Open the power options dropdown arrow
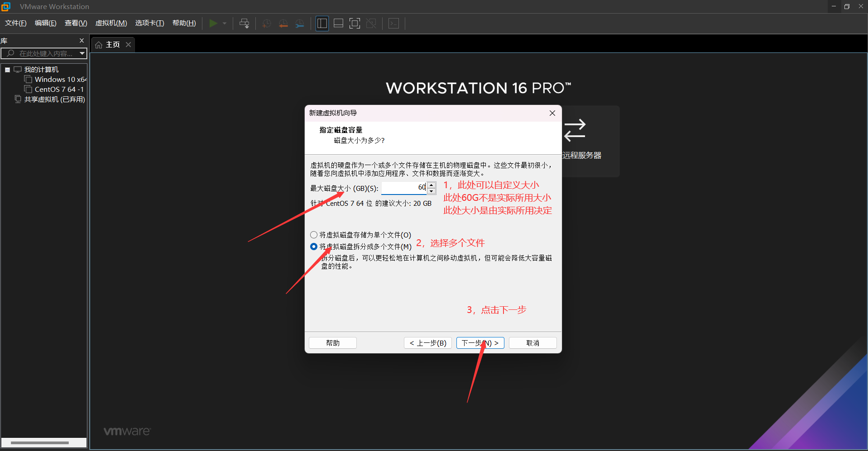This screenshot has width=868, height=451. coord(225,24)
